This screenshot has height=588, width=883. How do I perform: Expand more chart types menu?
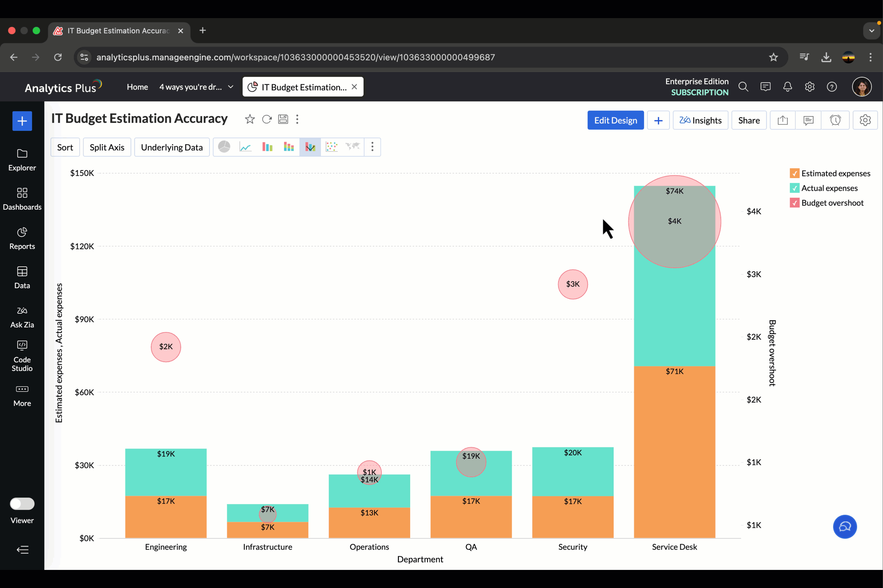pyautogui.click(x=372, y=147)
